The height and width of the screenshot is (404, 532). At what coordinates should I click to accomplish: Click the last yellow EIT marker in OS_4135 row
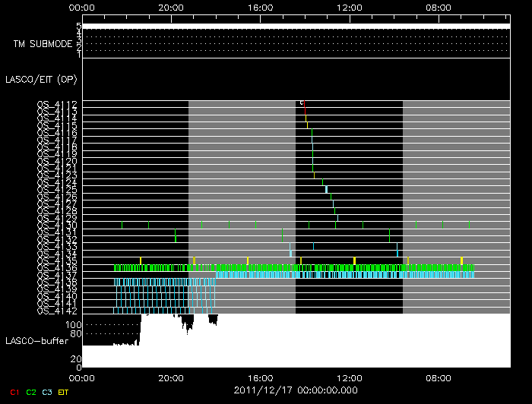click(x=461, y=260)
